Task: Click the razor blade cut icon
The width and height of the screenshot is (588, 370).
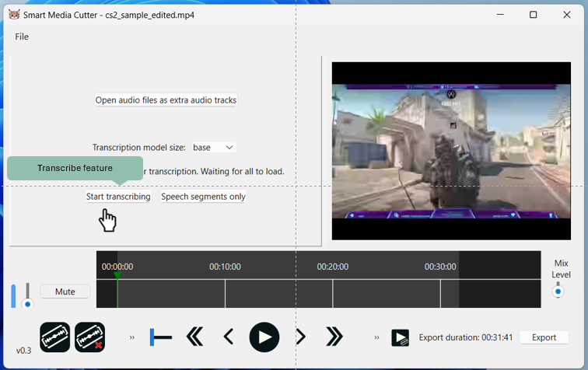Action: click(x=55, y=337)
